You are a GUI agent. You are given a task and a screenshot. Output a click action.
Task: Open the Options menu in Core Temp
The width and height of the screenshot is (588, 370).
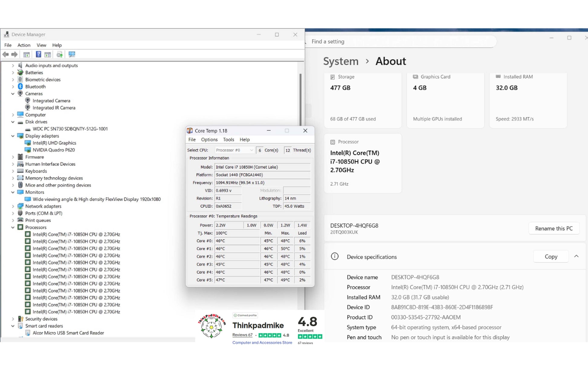point(209,139)
